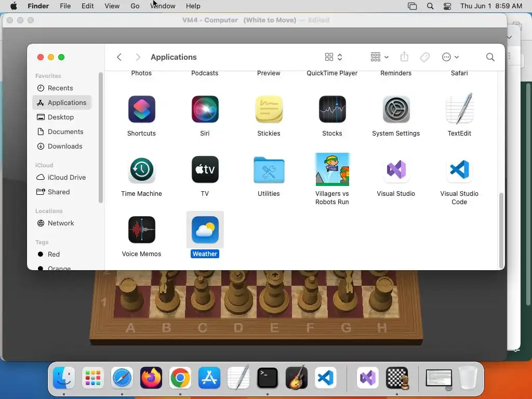Launch Firefox from the Dock
532x399 pixels.
(151, 378)
